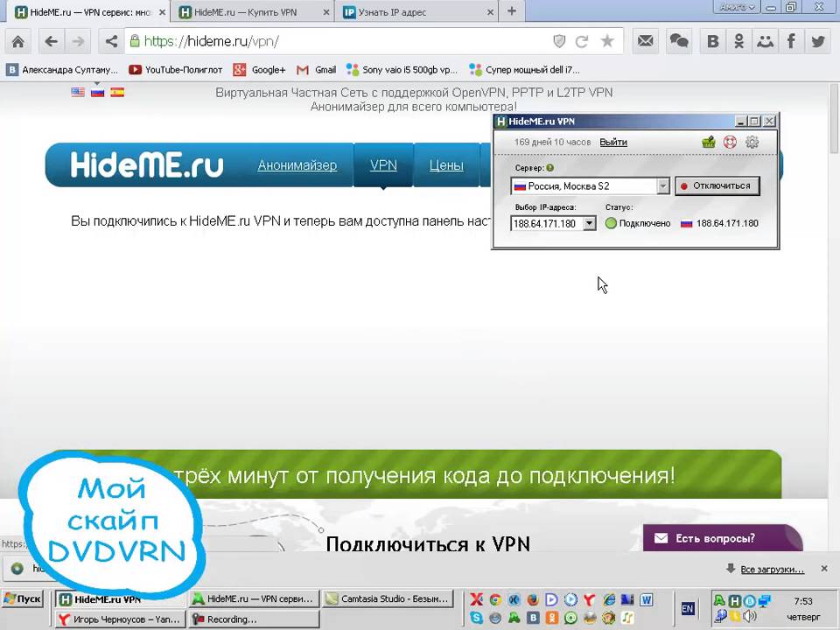Launch Skype from the quick launch bar
Viewport: 840px width, 630px height.
coord(477,618)
